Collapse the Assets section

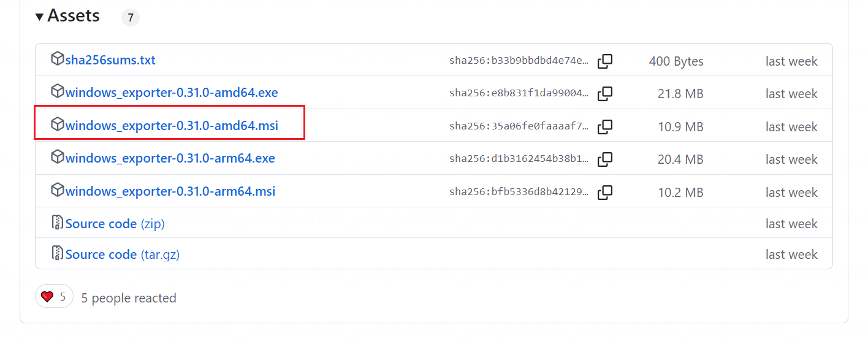40,17
